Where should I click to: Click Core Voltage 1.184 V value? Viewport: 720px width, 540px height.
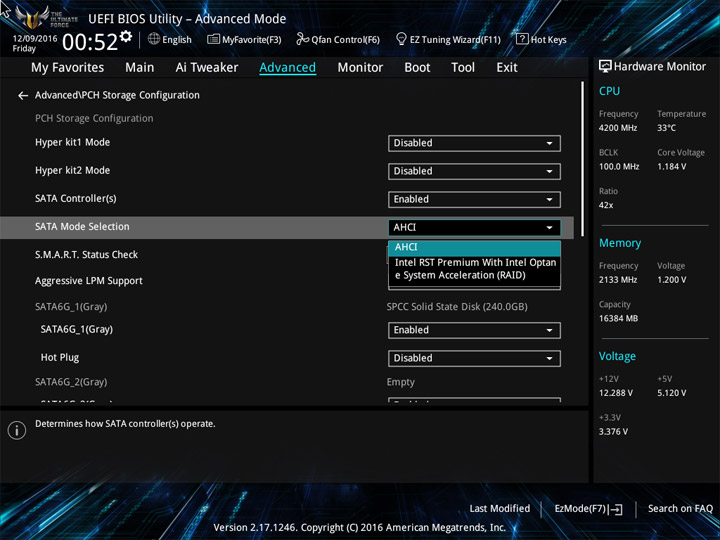click(x=672, y=167)
